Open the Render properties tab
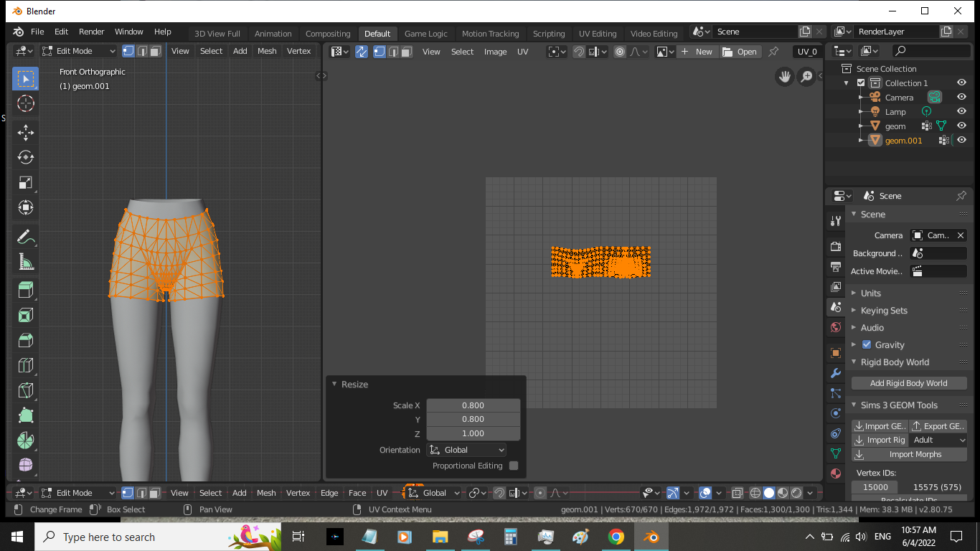980x551 pixels. 835,246
